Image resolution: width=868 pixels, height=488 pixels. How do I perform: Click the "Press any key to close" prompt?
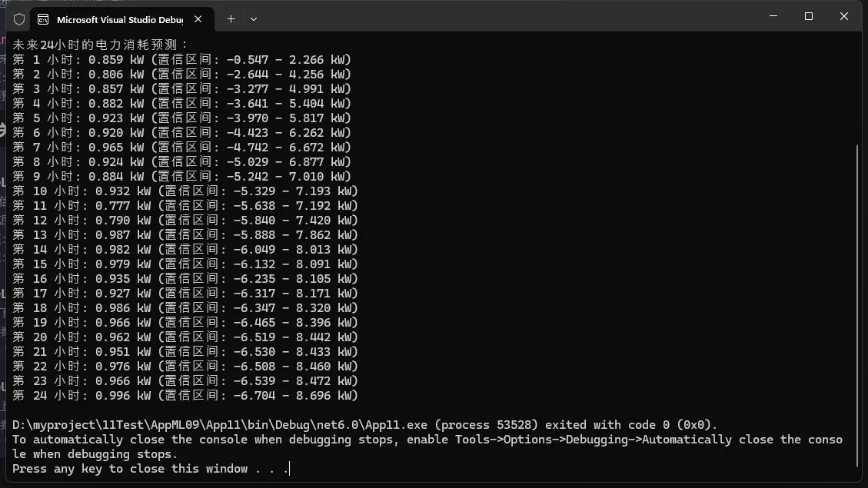150,469
